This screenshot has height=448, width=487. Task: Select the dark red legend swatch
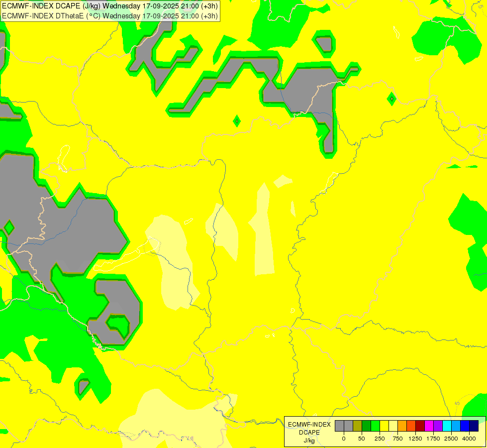[x=420, y=426]
